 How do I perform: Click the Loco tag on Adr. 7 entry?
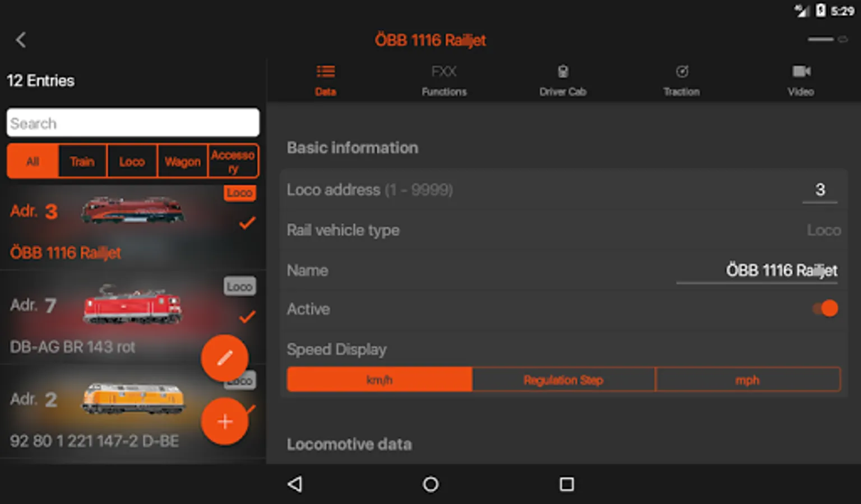240,286
